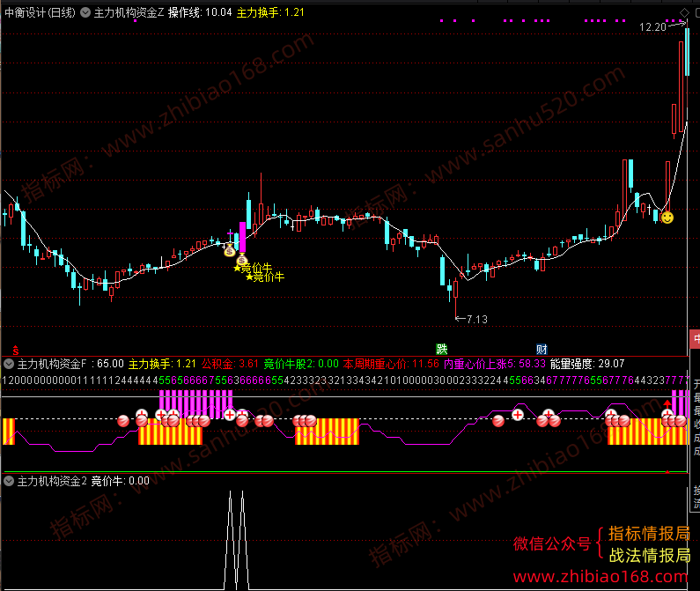The height and width of the screenshot is (591, 700).
Task: Click the red up arrow in the indicator panel
Action: click(667, 403)
